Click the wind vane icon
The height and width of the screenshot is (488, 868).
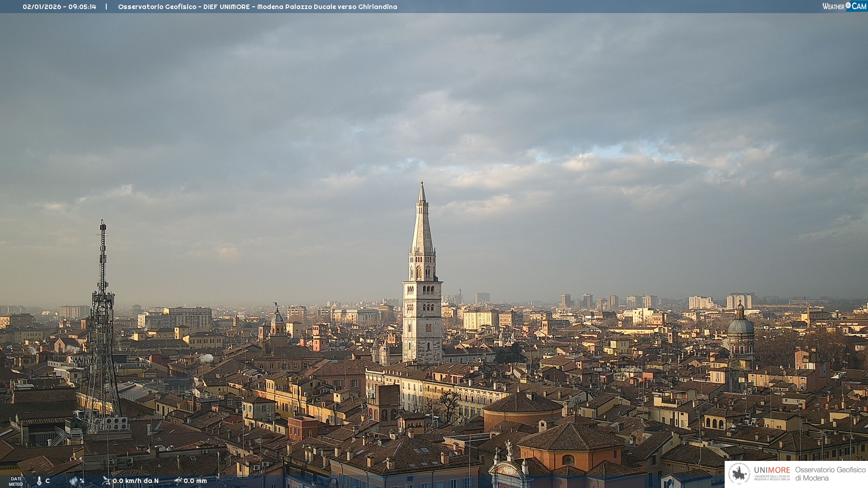point(106,481)
